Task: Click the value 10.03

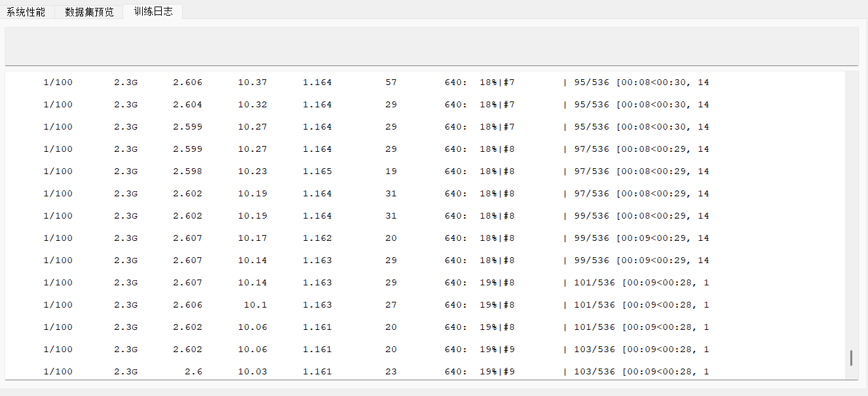Action: (252, 372)
